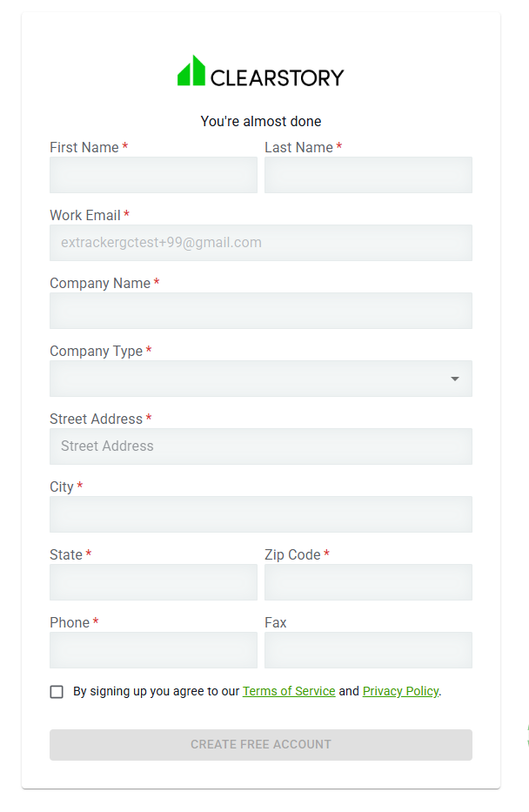Select the Last Name text box

[x=368, y=175]
